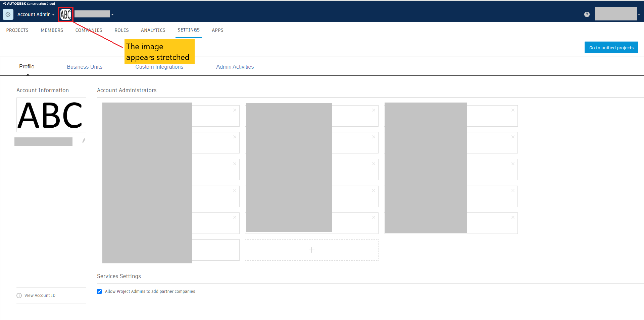Select the Business Units section
Screen dimensions: 644x320
point(85,67)
